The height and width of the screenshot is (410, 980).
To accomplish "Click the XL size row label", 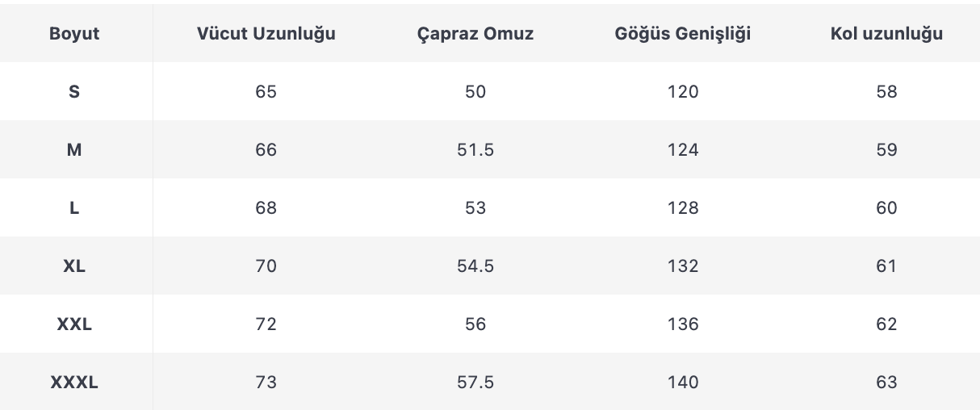I will click(74, 266).
